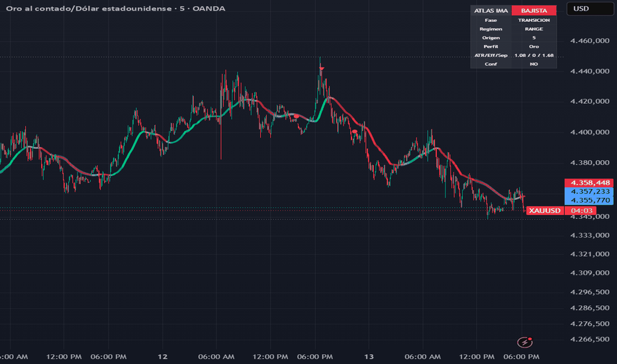Click the 4.400,000 price scale value
Screen dimensions: 617x364
pos(589,132)
